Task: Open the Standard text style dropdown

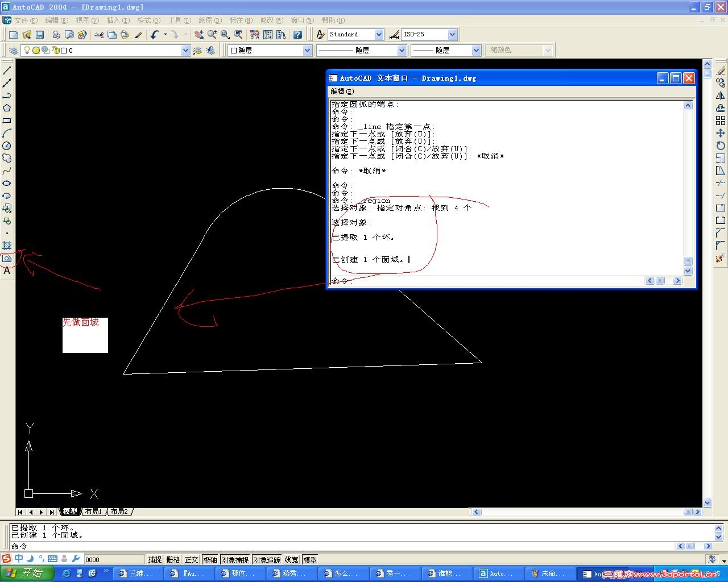Action: (x=379, y=35)
